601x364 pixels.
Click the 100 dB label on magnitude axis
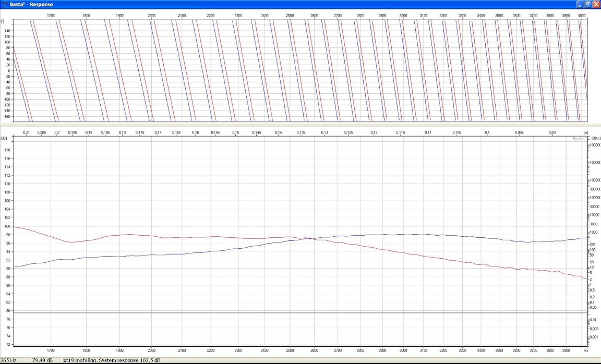(x=7, y=226)
